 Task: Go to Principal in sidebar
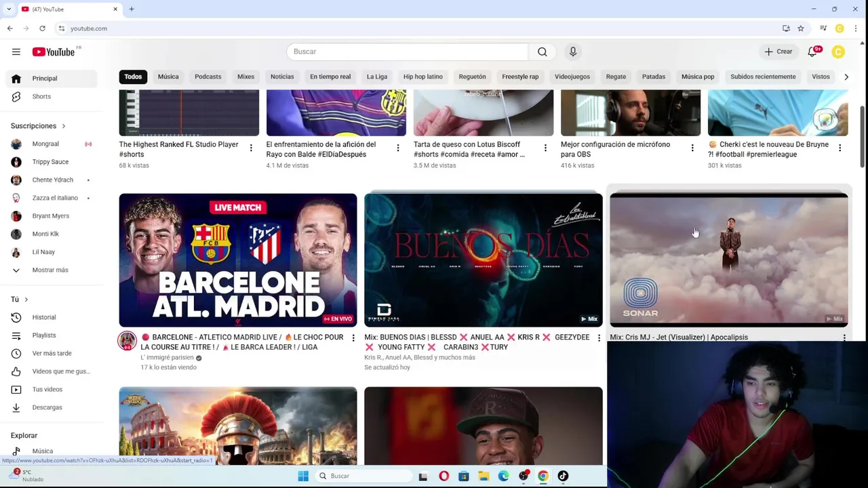point(52,78)
